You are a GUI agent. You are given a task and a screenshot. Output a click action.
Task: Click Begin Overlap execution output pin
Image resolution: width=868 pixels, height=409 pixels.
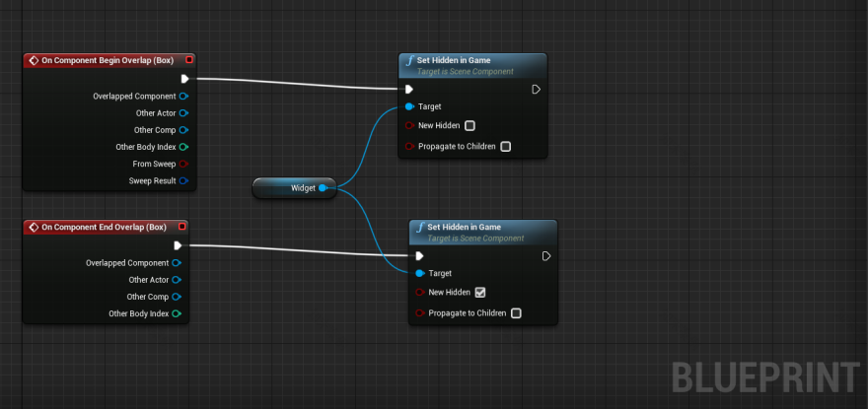click(x=184, y=79)
